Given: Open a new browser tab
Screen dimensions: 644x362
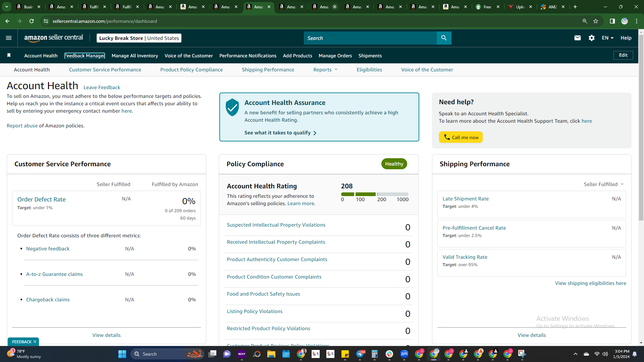Looking at the screenshot, I should pos(575,7).
